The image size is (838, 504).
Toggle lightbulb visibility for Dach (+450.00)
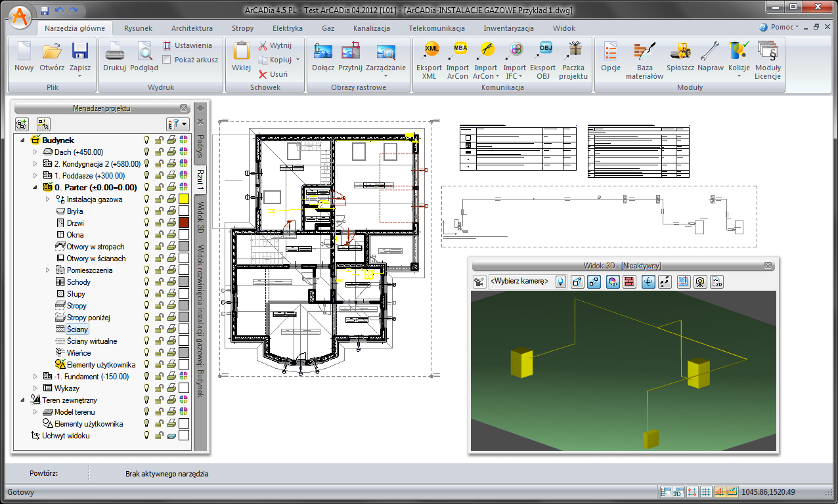(x=147, y=152)
